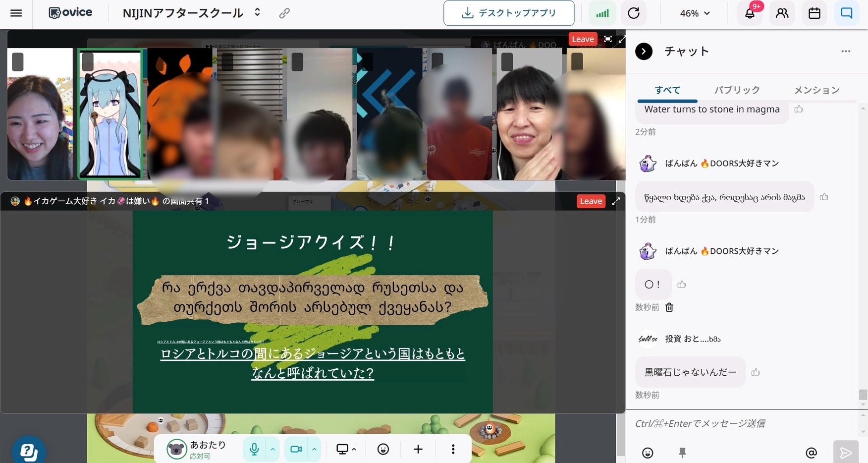The height and width of the screenshot is (463, 868).
Task: Switch to the すべて chat tab
Action: tap(667, 90)
